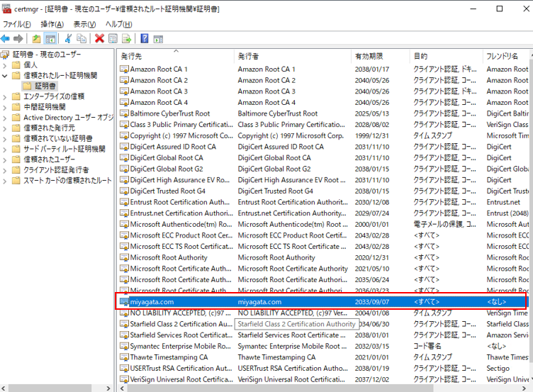
Task: Click the blue Help question mark icon
Action: (145, 38)
